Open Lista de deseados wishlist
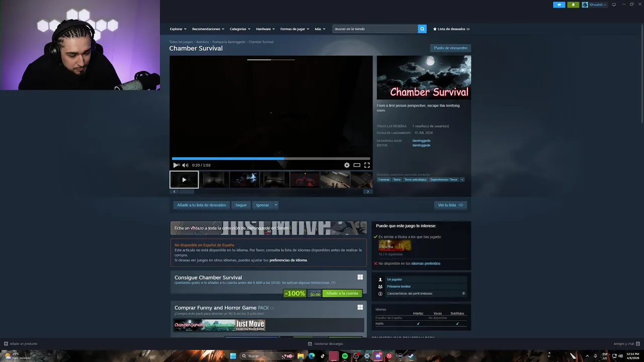This screenshot has width=644, height=362. tap(451, 29)
